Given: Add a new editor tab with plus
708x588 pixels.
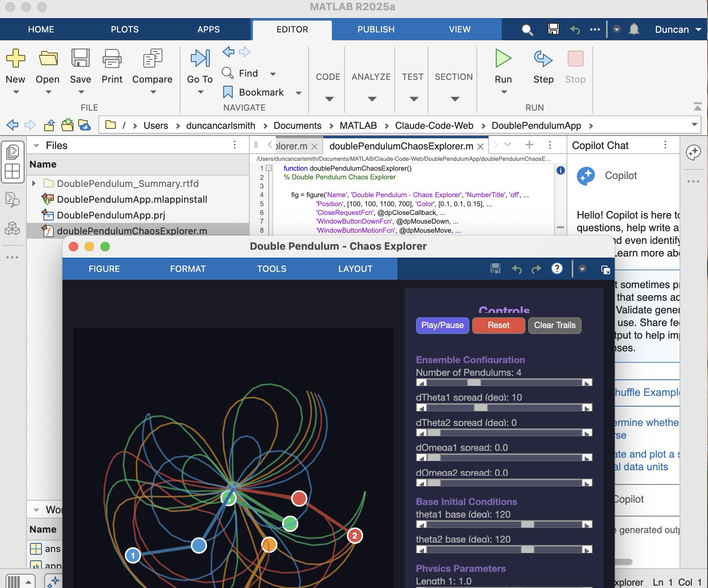Looking at the screenshot, I should (x=529, y=145).
